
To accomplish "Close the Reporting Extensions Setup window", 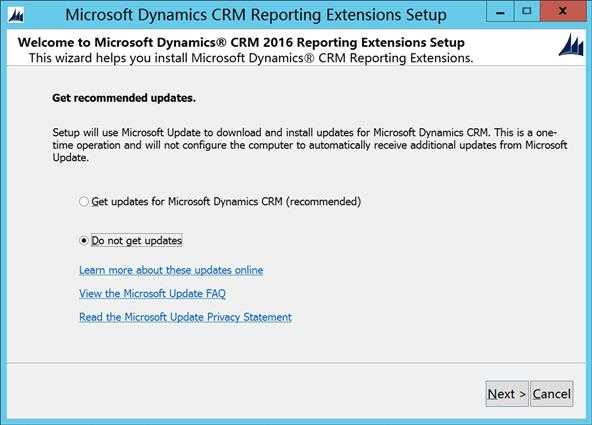I will click(563, 12).
